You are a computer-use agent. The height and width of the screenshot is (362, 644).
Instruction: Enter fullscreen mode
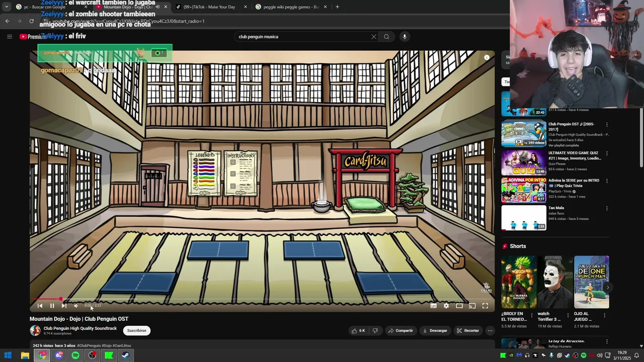485,306
